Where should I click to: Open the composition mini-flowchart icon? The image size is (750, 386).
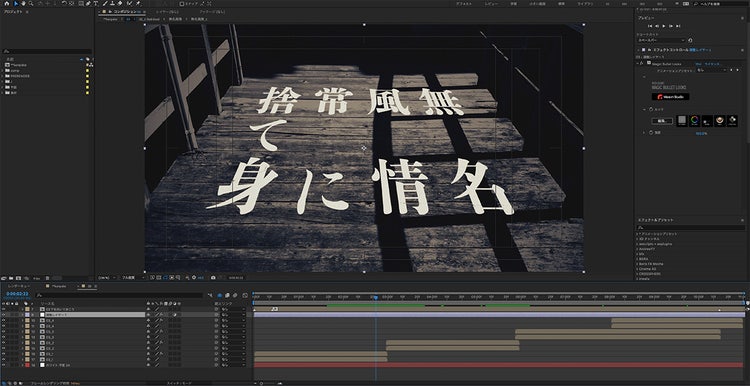[x=210, y=296]
